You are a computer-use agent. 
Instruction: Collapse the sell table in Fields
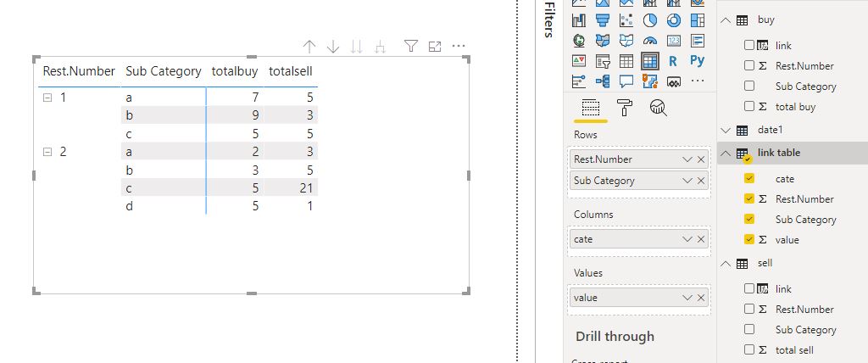[x=726, y=264]
